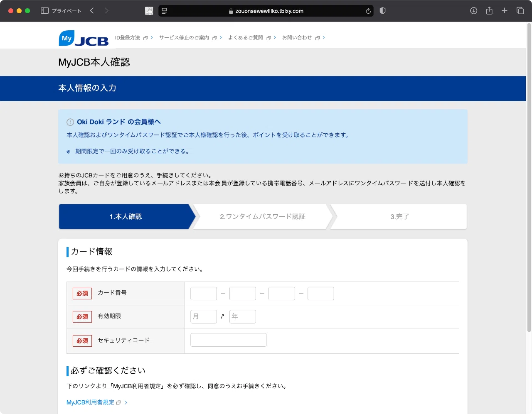Viewport: 532px width, 414px height.
Task: Open the ID登録方法 link
Action: 128,38
